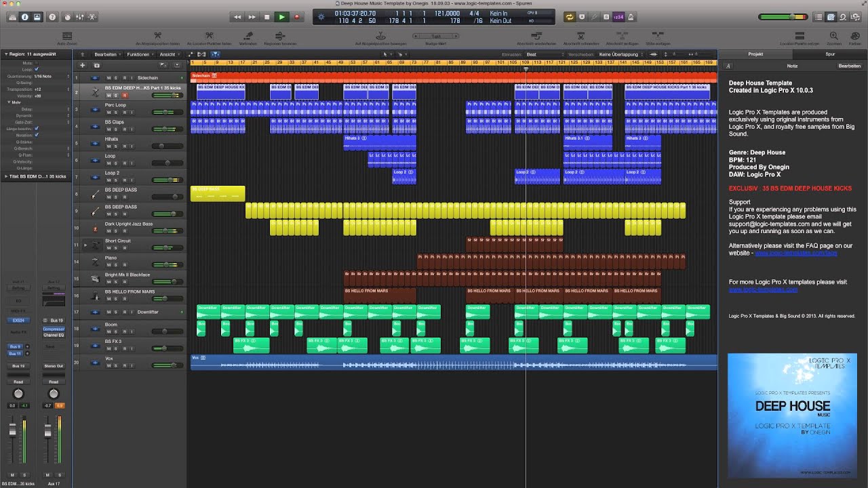Click the Compressor plugin slot
Image resolution: width=868 pixels, height=488 pixels.
point(54,329)
